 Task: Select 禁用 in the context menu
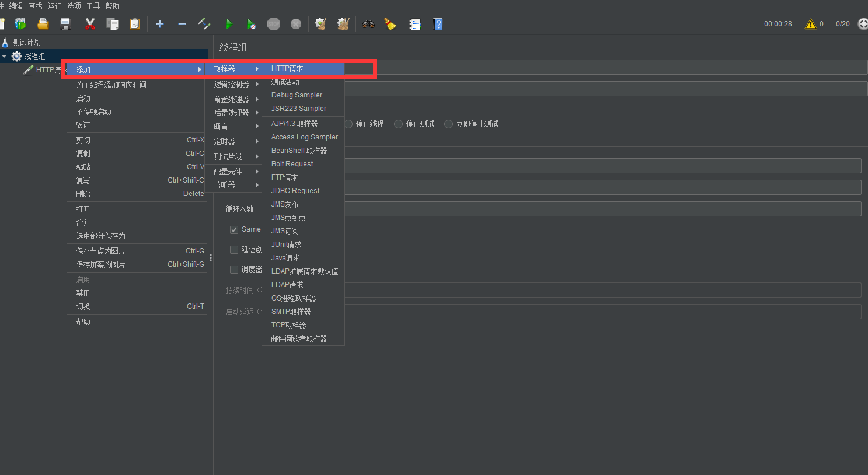[137, 293]
